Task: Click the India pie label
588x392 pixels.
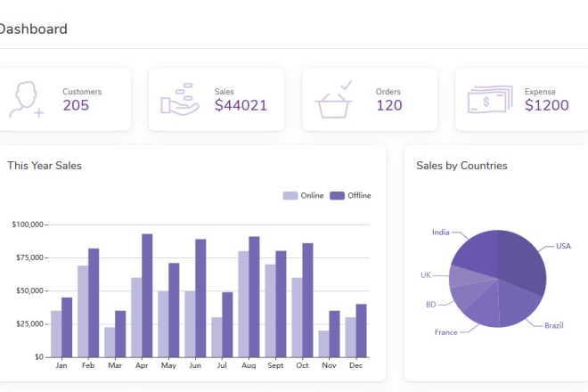Action: 441,233
